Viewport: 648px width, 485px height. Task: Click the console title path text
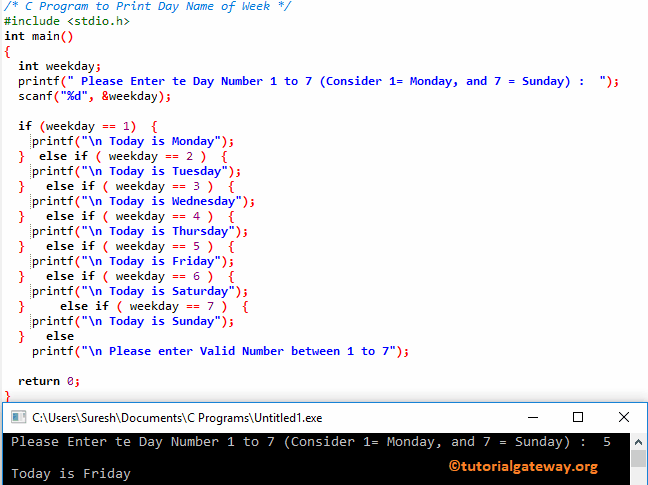[177, 418]
